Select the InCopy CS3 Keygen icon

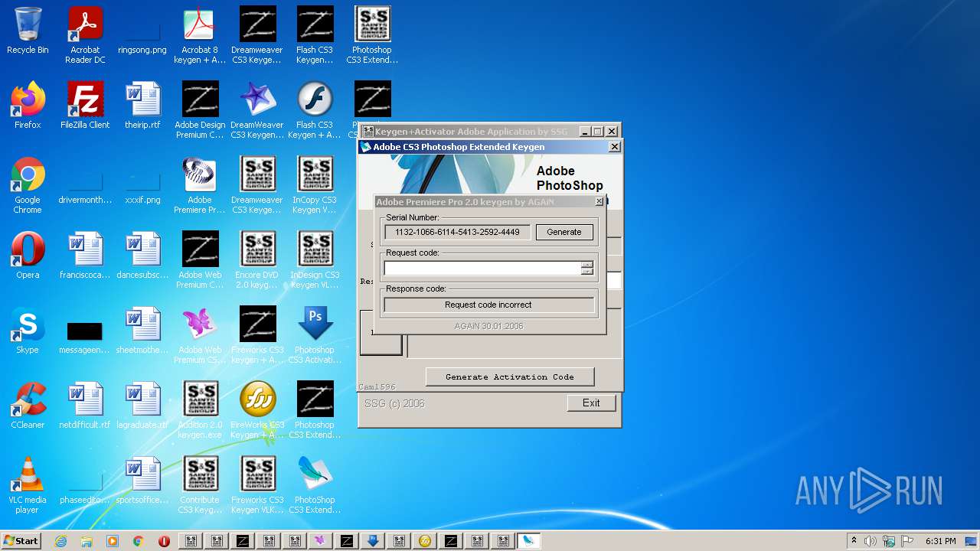[x=315, y=185]
